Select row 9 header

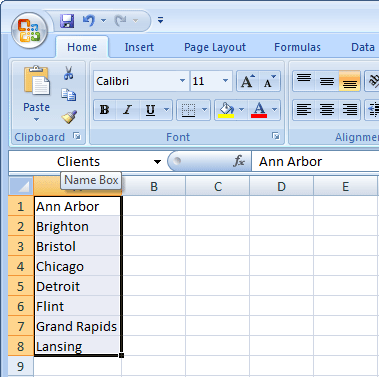pos(21,366)
